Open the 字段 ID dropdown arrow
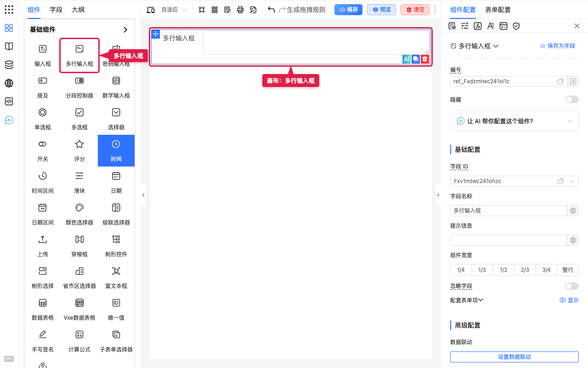 click(x=572, y=181)
